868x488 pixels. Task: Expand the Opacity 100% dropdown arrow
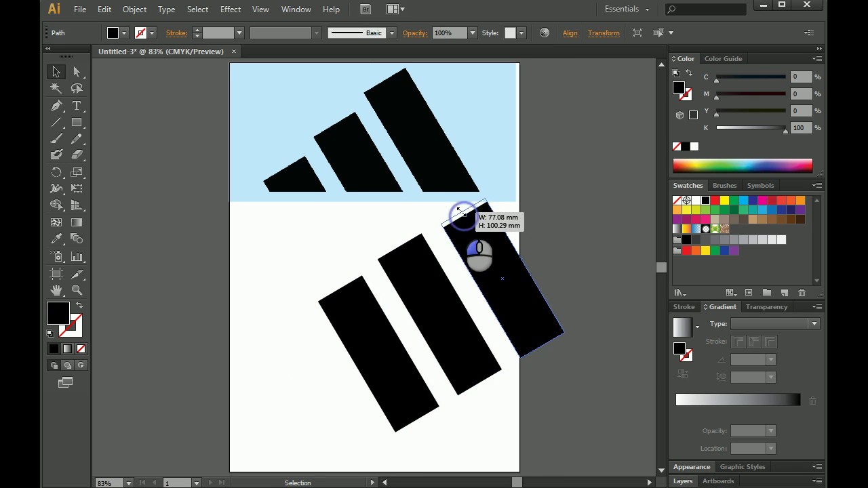tap(473, 33)
